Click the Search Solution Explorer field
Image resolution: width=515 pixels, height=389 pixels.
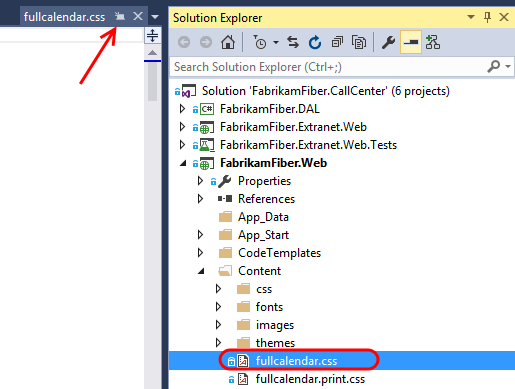coord(342,67)
